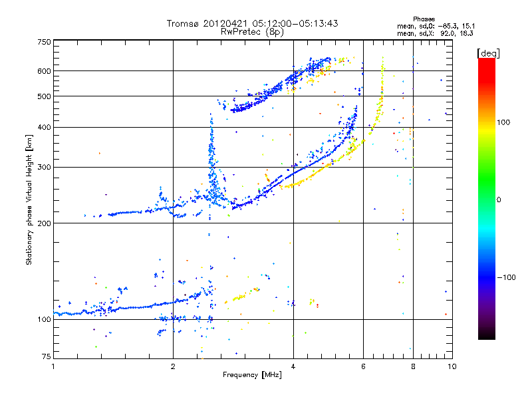Click the 'RwPretec (8p)' subtitle

(252, 31)
